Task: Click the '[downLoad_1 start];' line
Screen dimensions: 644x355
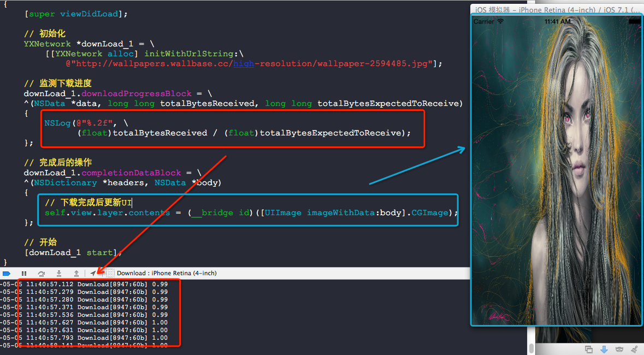Action: point(73,253)
